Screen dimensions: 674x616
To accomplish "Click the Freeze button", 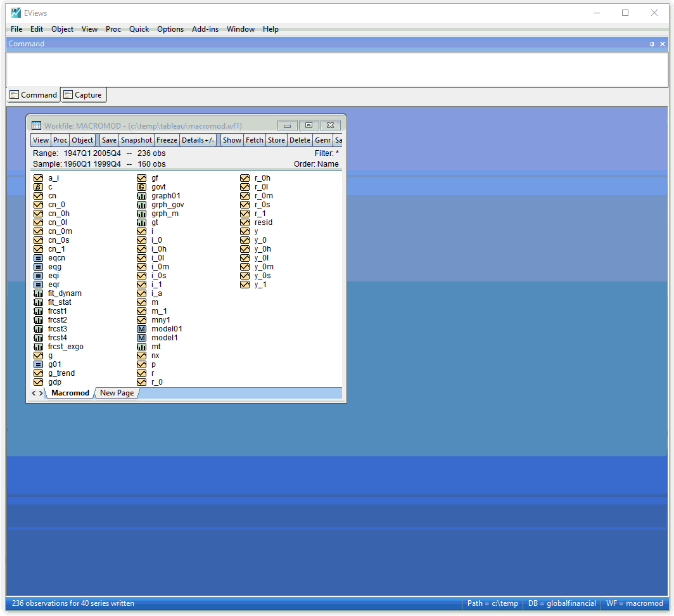I will pos(167,140).
